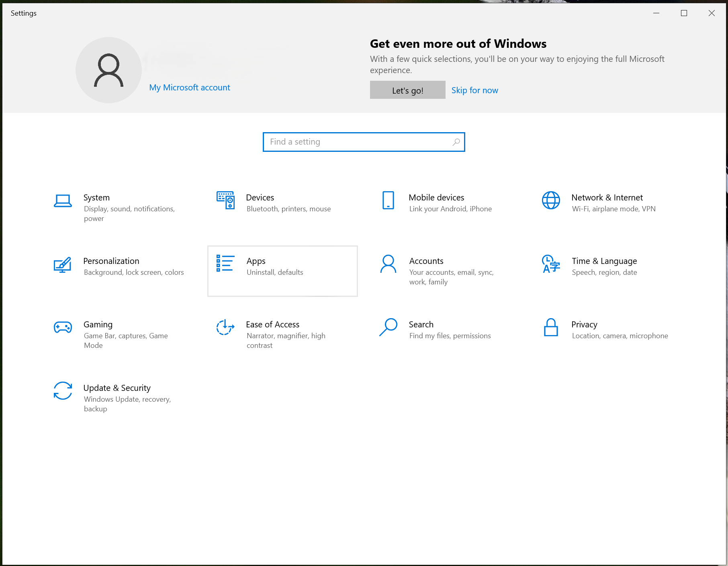728x566 pixels.
Task: Open the Apps settings tile
Action: pos(282,271)
